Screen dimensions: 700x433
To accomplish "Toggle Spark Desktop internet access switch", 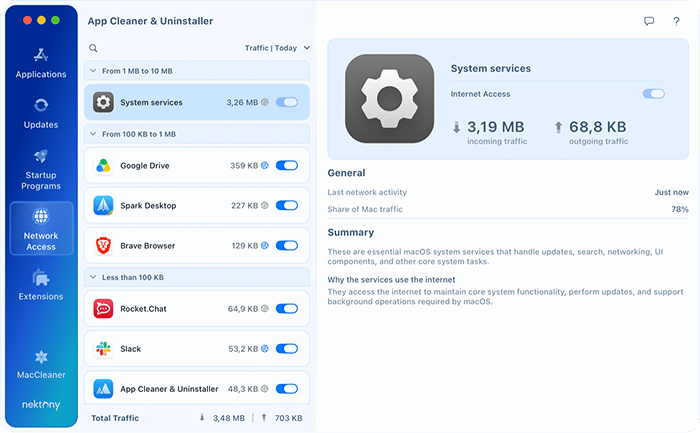I will (287, 205).
